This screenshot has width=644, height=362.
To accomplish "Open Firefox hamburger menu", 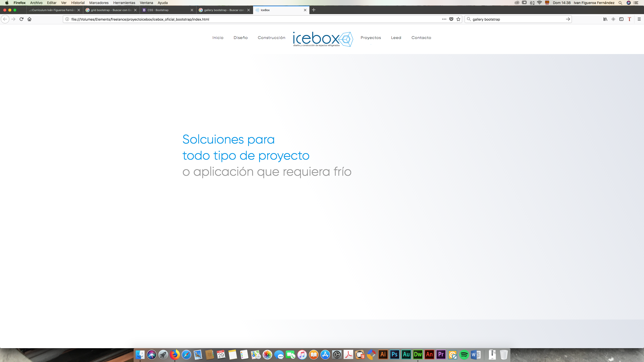I will click(639, 19).
